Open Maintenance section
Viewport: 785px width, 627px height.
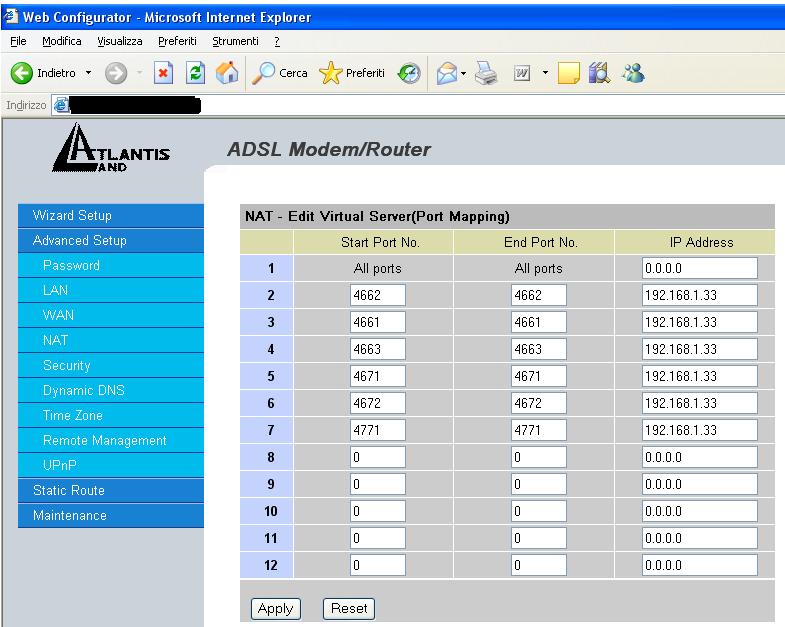(x=111, y=516)
